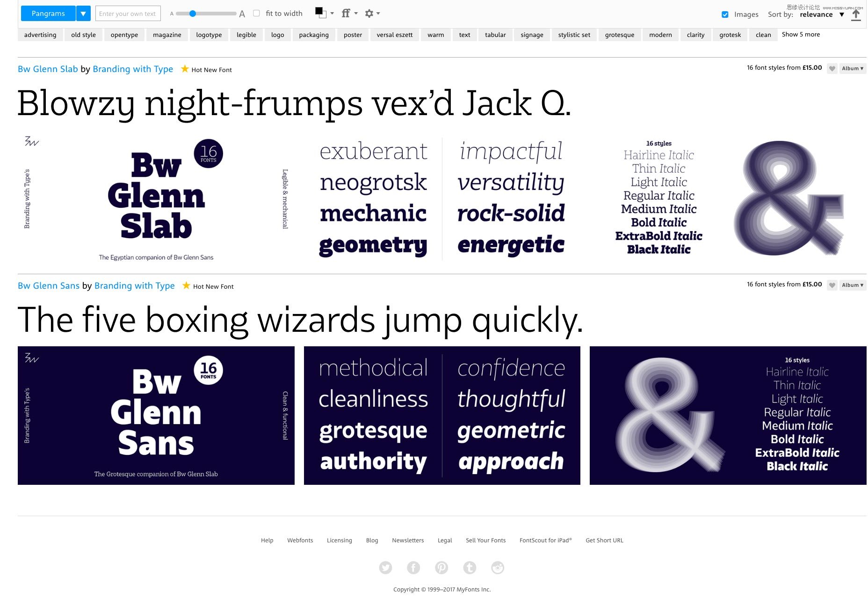Choose the modern tag
The height and width of the screenshot is (599, 868).
click(x=660, y=35)
